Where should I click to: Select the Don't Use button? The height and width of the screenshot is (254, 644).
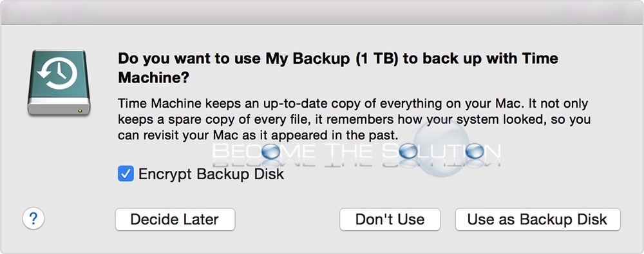pos(390,219)
